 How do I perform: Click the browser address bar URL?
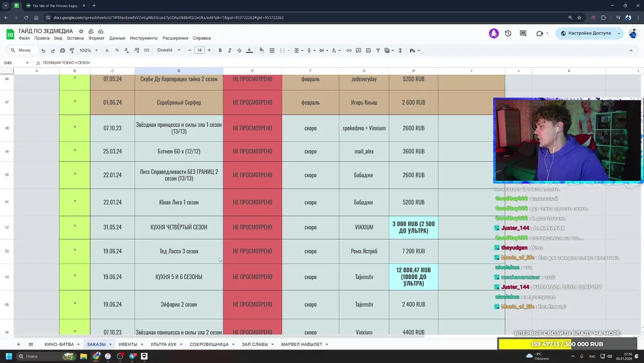point(168,18)
